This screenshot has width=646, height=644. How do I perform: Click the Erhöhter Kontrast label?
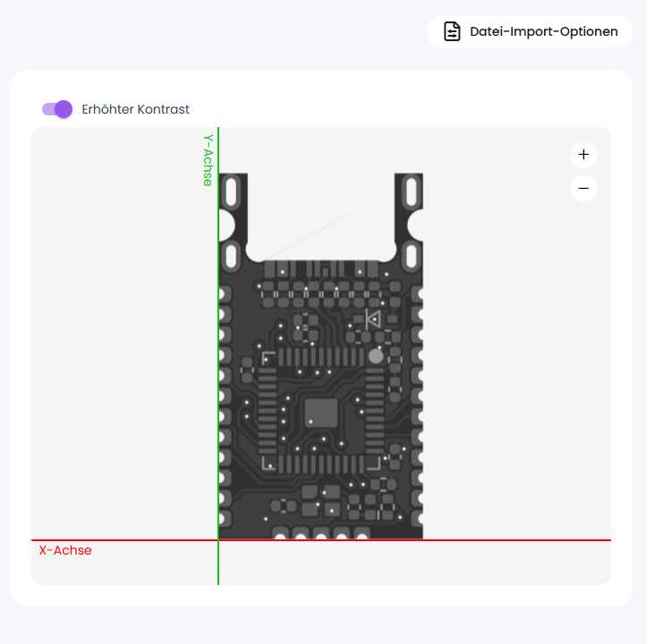point(135,109)
